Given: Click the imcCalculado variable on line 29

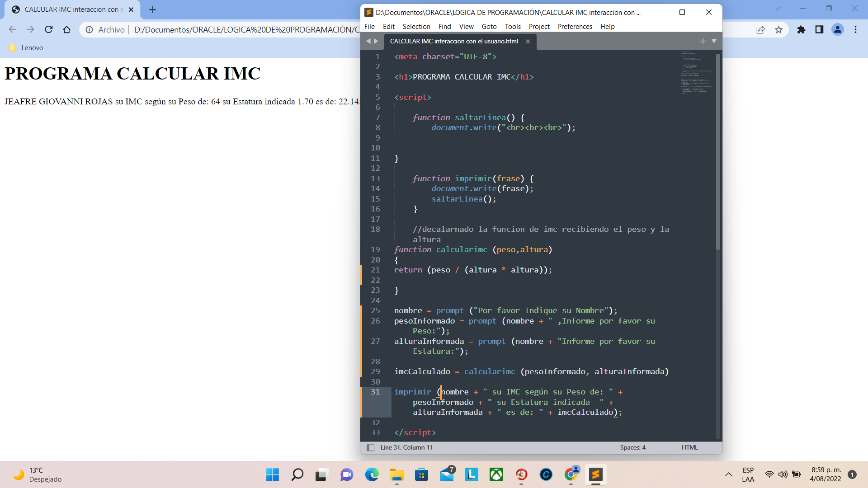Looking at the screenshot, I should (422, 371).
